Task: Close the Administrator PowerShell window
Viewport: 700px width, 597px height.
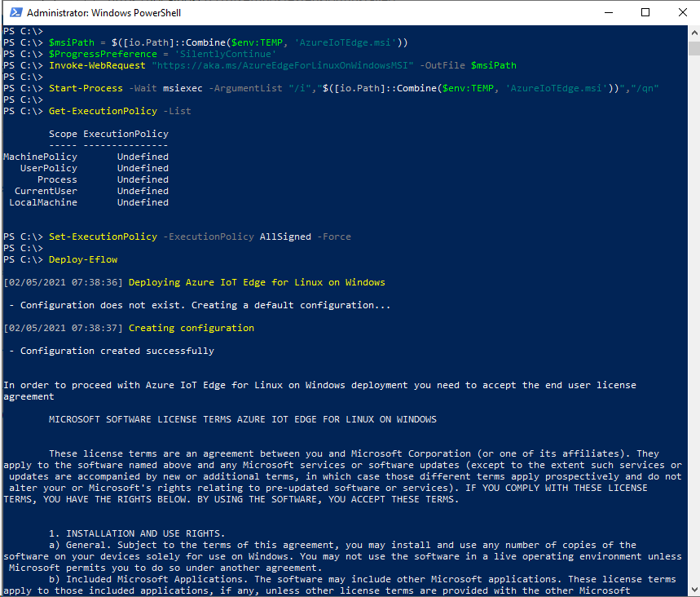Action: (682, 12)
